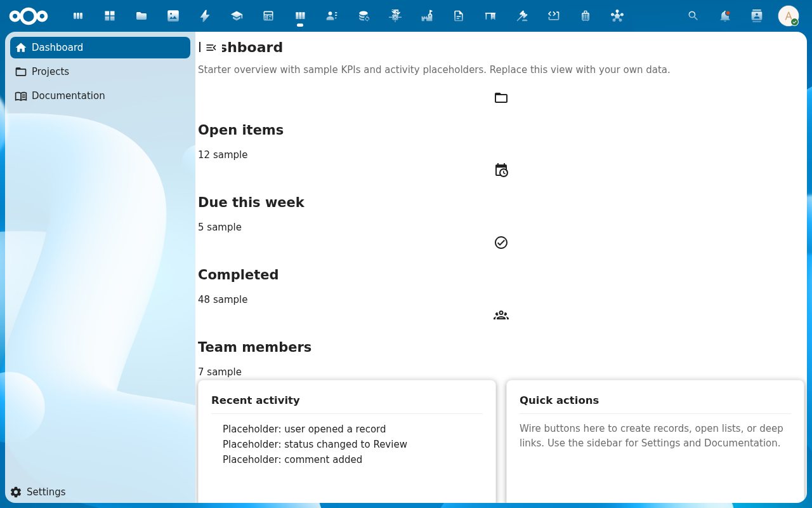This screenshot has width=812, height=508.
Task: Click the Open items heading
Action: 240,130
